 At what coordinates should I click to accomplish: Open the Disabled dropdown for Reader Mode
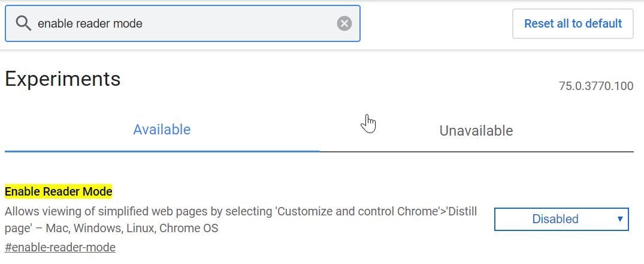click(x=561, y=219)
